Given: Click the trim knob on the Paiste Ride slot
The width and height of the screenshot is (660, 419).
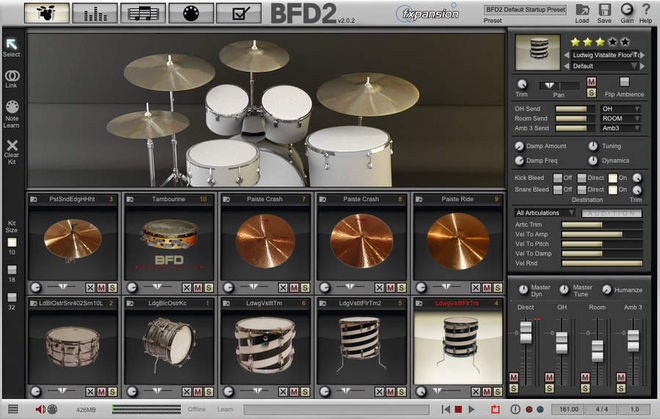Looking at the screenshot, I should [x=421, y=288].
